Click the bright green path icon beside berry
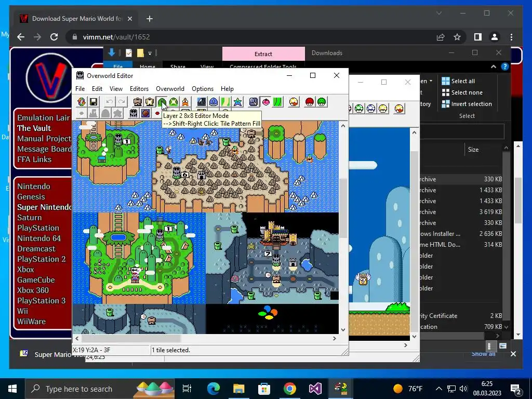 click(x=277, y=102)
